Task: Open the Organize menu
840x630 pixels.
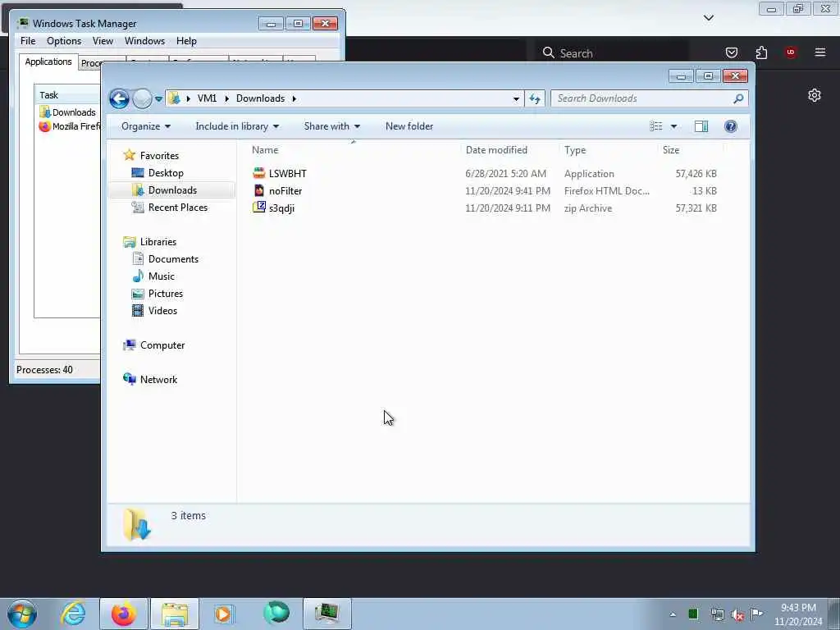Action: click(146, 126)
